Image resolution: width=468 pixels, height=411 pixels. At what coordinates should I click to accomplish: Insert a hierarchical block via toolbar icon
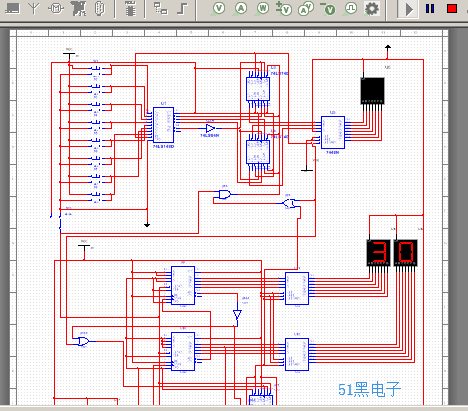[x=160, y=9]
